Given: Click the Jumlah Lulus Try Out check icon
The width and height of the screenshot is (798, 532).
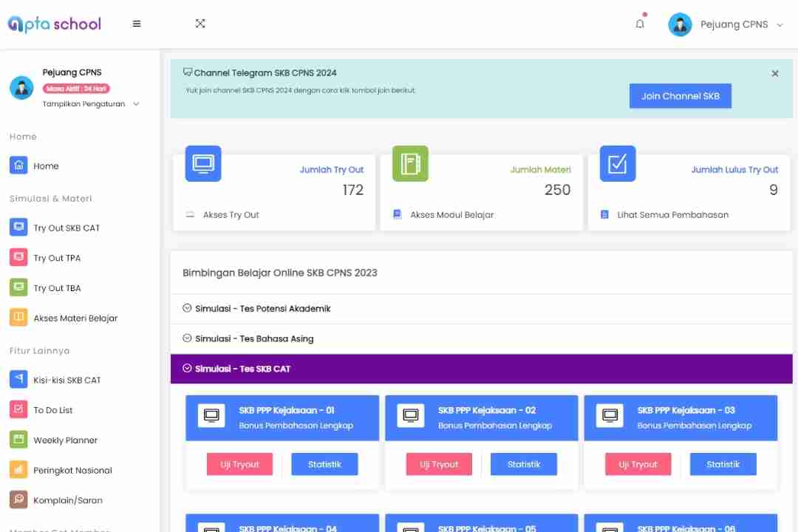Looking at the screenshot, I should click(617, 164).
